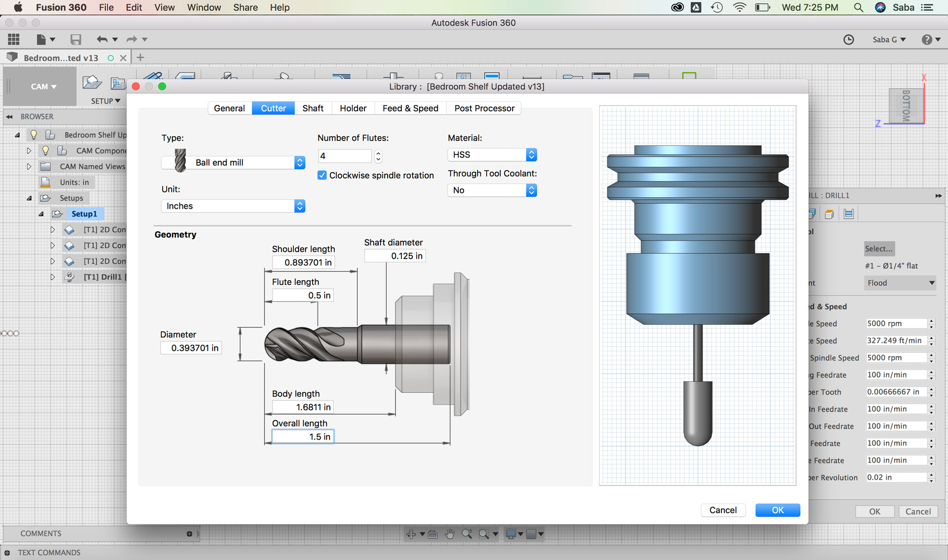Open the data panel grid icon

[14, 39]
